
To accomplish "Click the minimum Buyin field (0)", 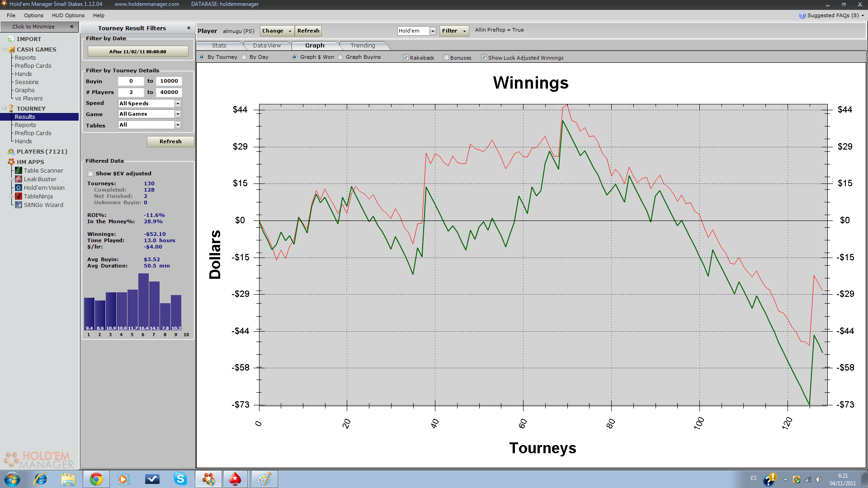I will click(x=131, y=81).
